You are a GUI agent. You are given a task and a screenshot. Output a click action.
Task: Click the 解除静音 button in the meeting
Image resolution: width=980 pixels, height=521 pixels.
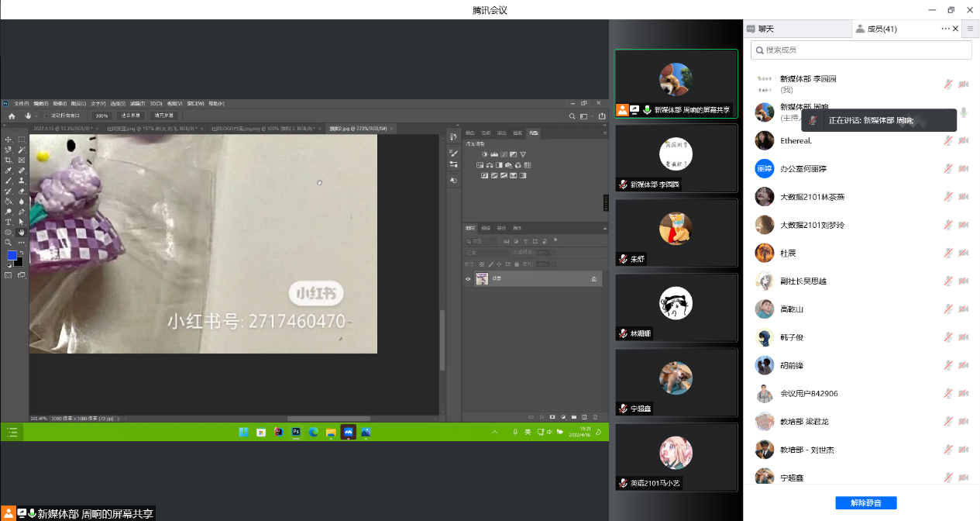pyautogui.click(x=865, y=502)
